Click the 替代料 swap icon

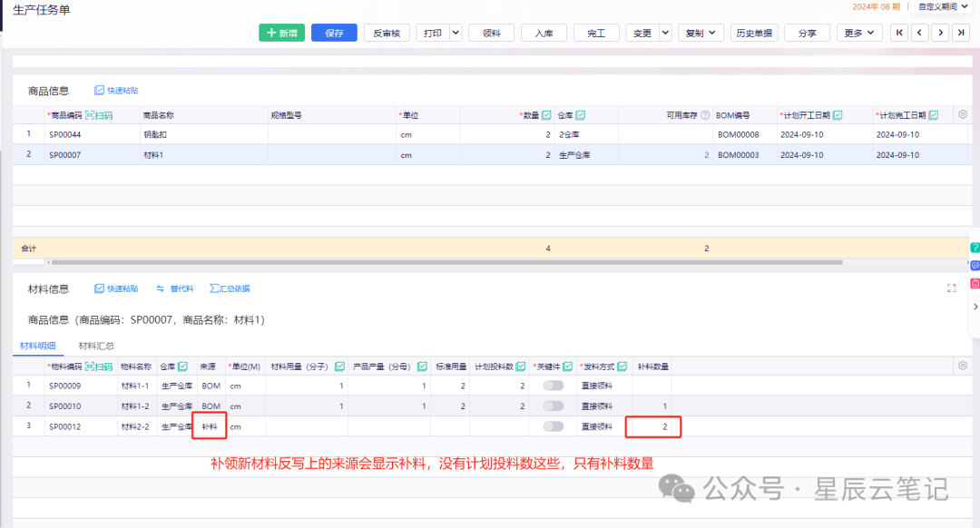[161, 288]
